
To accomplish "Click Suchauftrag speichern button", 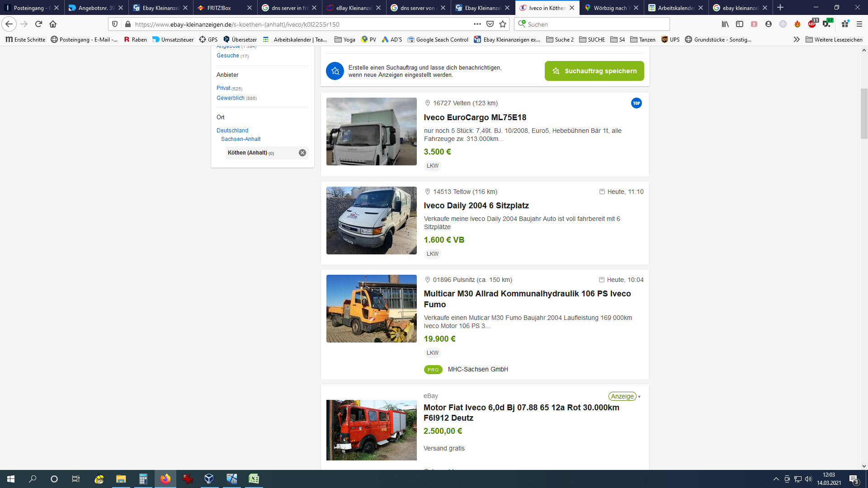I will pyautogui.click(x=594, y=71).
